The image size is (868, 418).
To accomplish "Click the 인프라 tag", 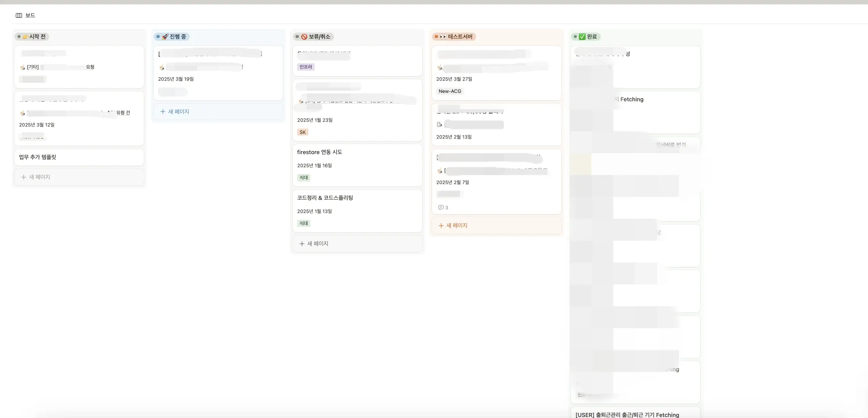I will pyautogui.click(x=306, y=67).
